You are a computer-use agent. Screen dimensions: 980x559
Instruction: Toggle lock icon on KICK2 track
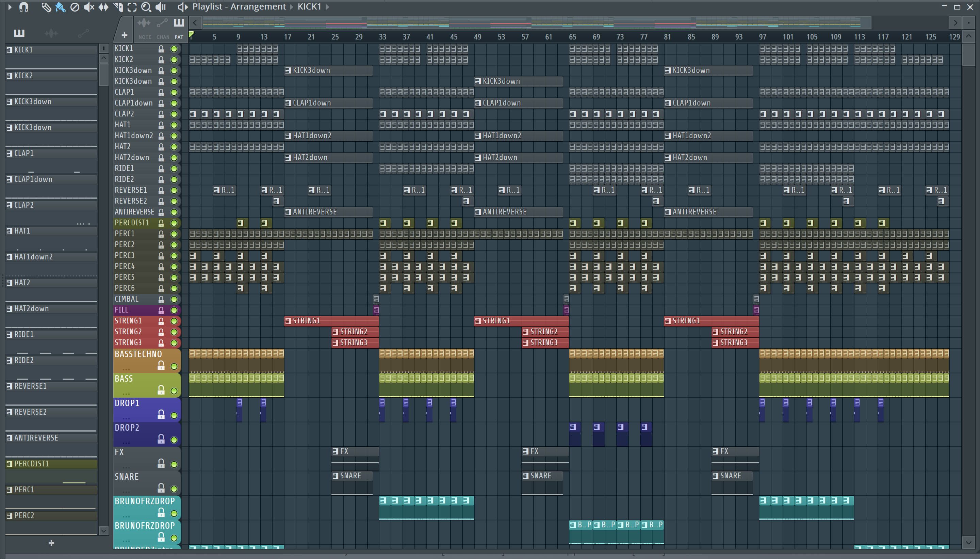pyautogui.click(x=161, y=60)
